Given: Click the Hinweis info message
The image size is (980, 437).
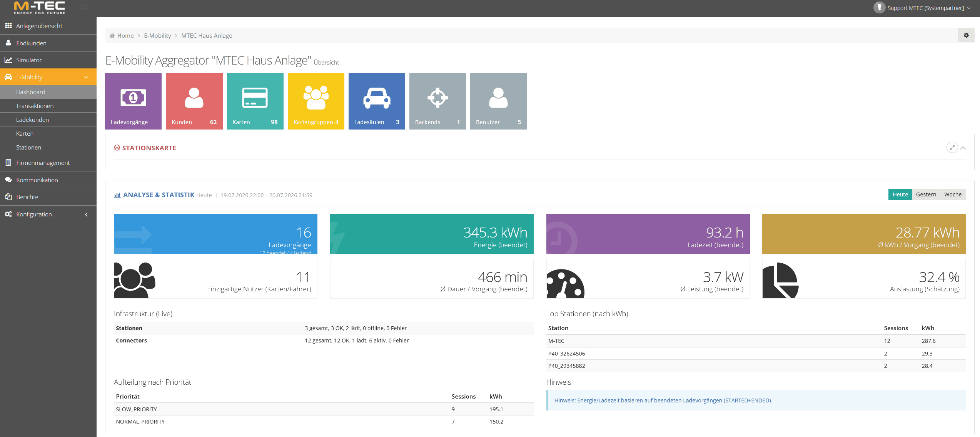Looking at the screenshot, I should (x=756, y=400).
